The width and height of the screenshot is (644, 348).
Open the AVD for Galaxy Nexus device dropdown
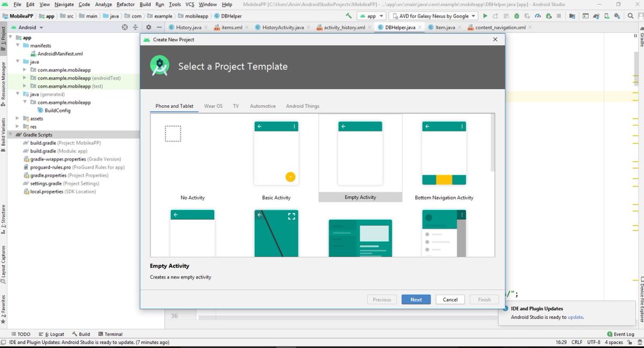coord(433,16)
